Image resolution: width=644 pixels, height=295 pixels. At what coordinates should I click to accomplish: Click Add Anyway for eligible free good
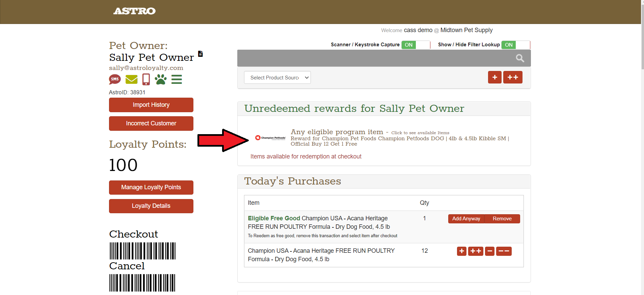[466, 219]
